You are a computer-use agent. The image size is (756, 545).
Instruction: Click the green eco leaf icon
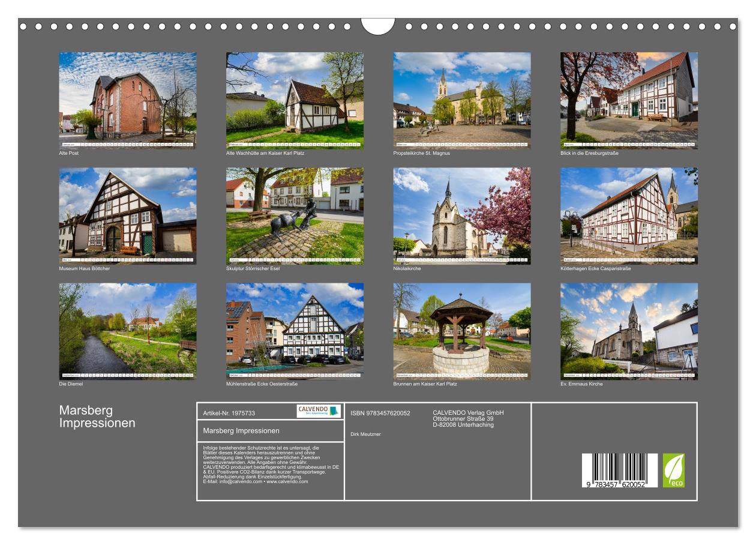[x=673, y=470]
